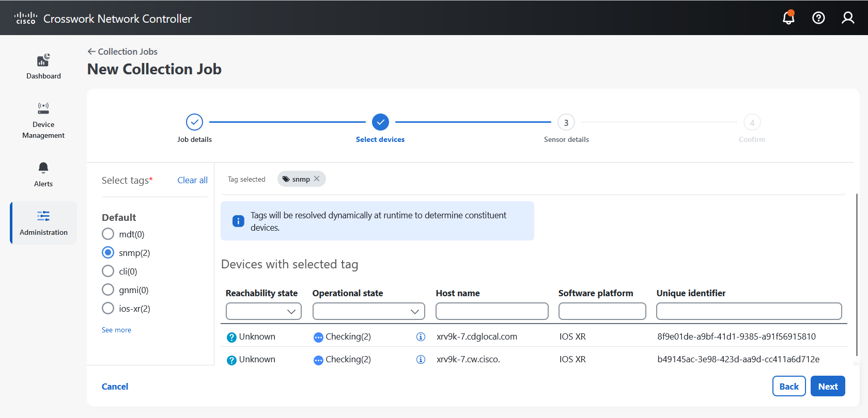
Task: Click Checking status icon for xrv9k-7.cdglocal.com
Action: 318,337
